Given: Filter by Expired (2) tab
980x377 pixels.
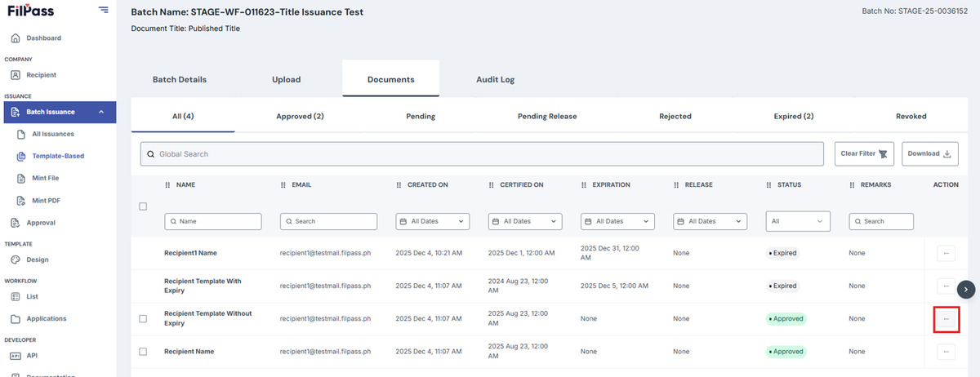Looking at the screenshot, I should tap(794, 116).
